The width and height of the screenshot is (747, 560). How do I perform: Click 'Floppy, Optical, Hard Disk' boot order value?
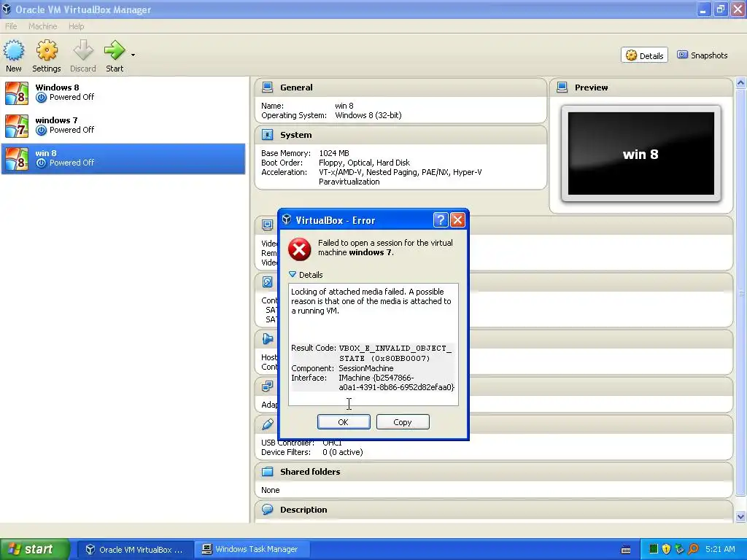coord(364,163)
